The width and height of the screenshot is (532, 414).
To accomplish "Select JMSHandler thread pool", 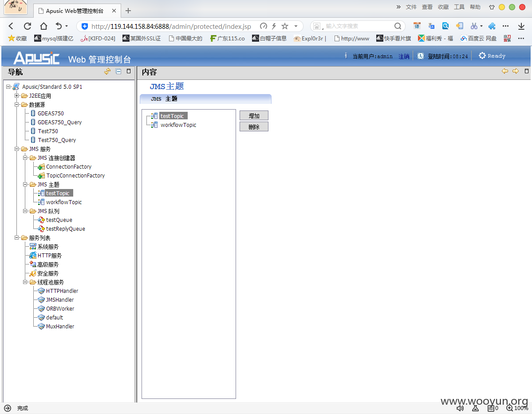I will click(60, 300).
